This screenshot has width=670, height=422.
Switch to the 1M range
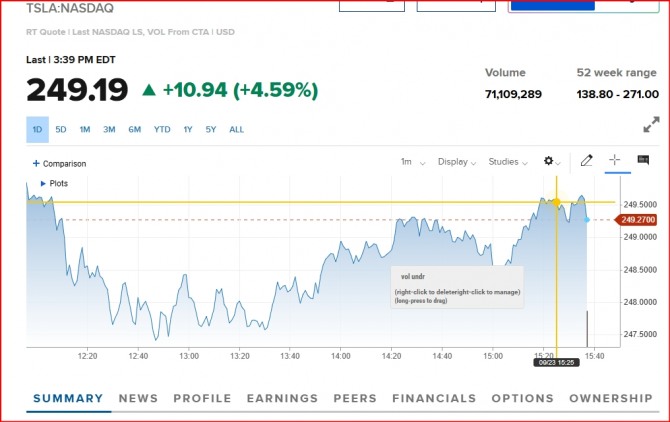point(85,129)
